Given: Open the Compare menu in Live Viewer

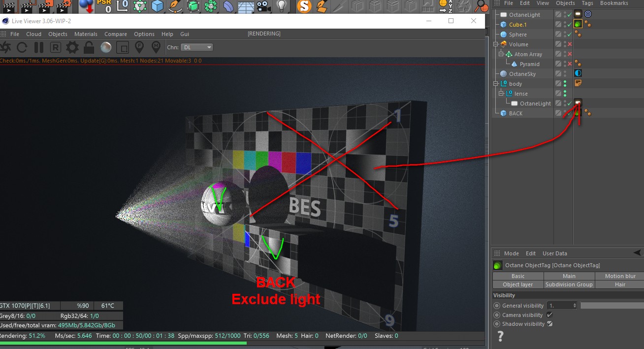Looking at the screenshot, I should click(x=115, y=34).
